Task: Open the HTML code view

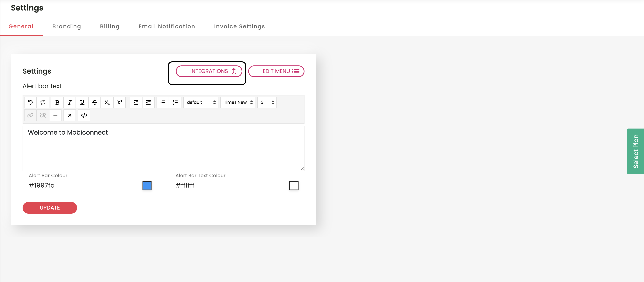Action: 84,115
